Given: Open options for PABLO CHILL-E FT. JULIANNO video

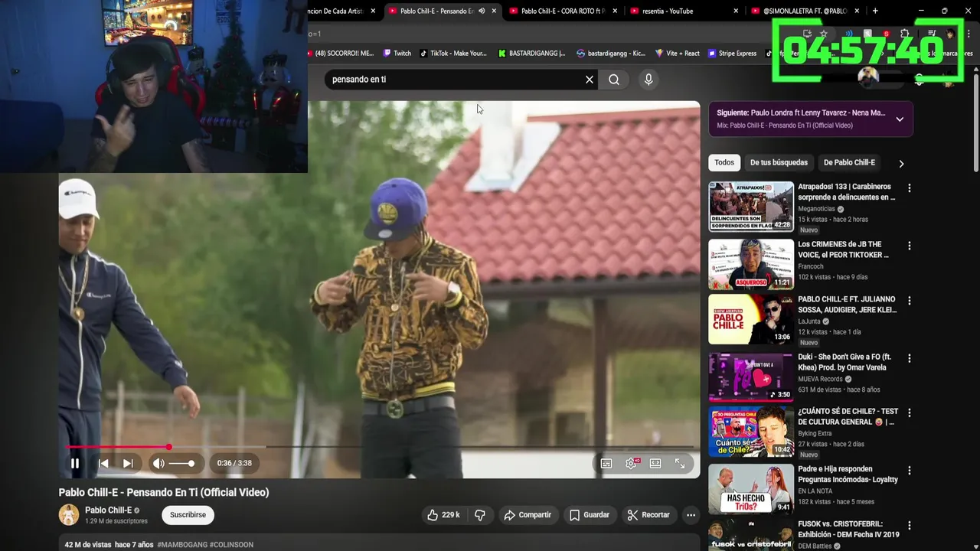Looking at the screenshot, I should [909, 301].
